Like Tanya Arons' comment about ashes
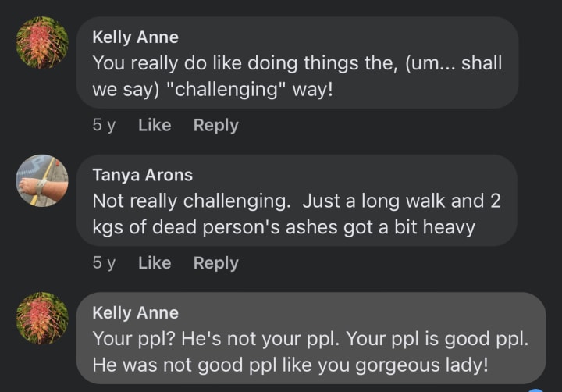This screenshot has width=562, height=392. pos(154,263)
